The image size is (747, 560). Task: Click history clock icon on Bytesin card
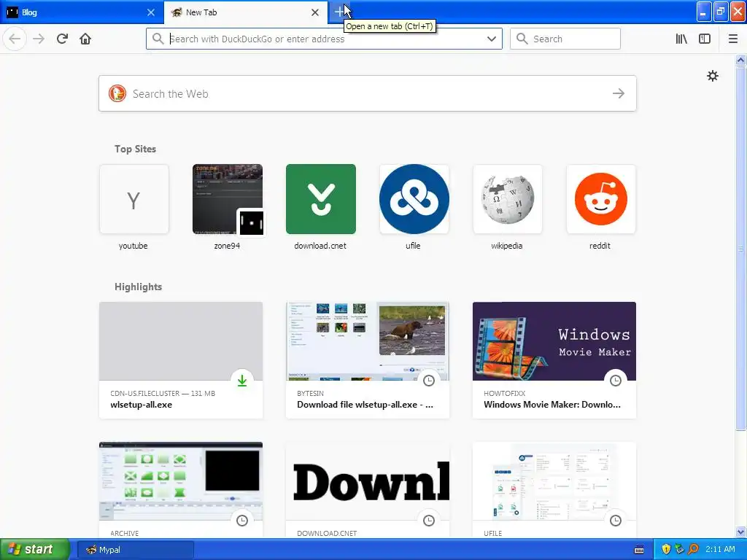coord(429,381)
